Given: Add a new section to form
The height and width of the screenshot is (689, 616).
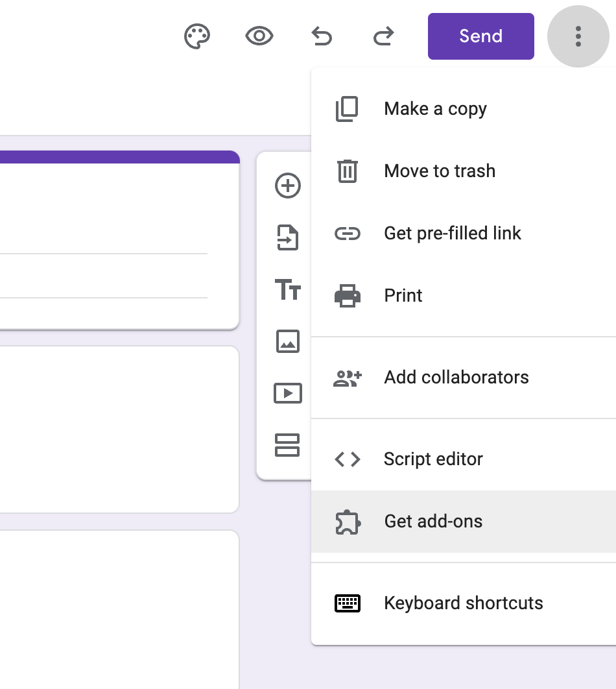Looking at the screenshot, I should click(x=288, y=445).
